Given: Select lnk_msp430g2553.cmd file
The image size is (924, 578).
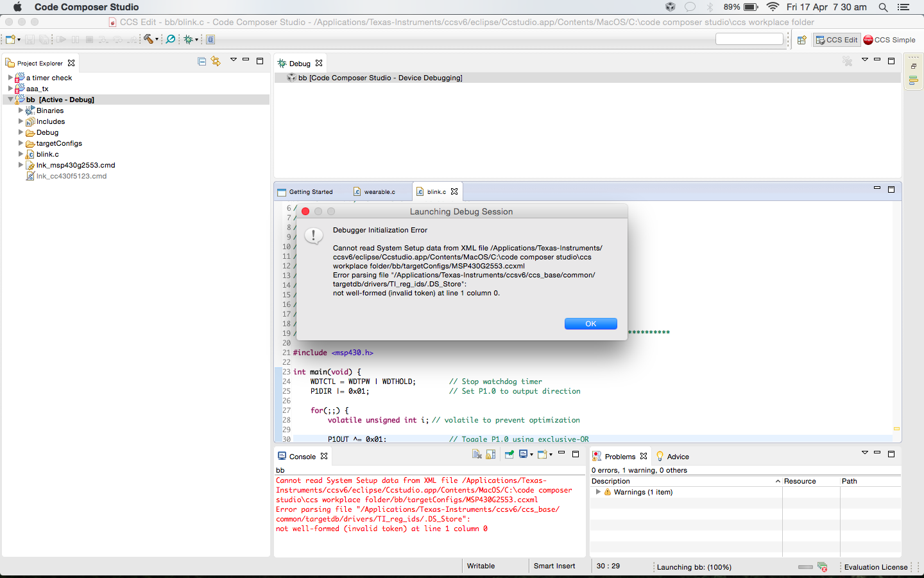Looking at the screenshot, I should pos(76,165).
